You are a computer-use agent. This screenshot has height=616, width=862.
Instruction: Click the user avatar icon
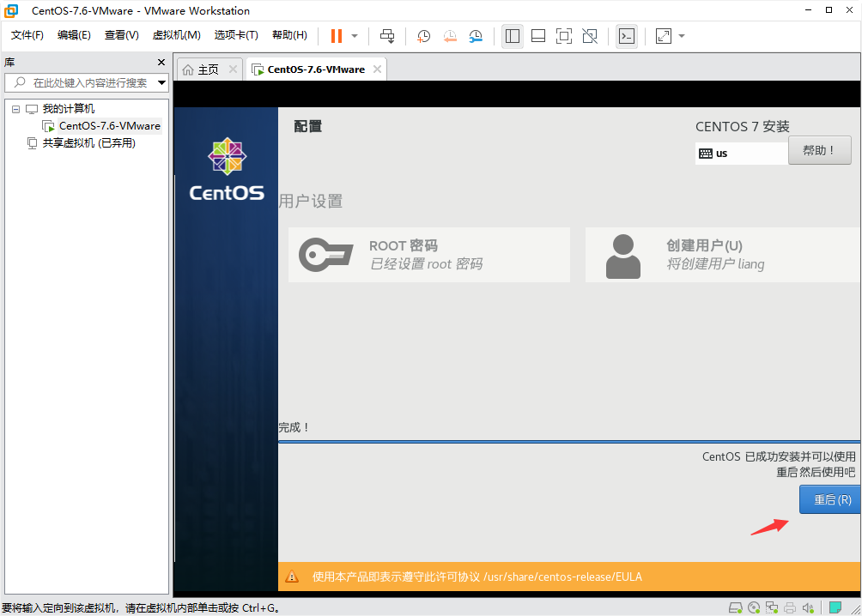coord(622,256)
